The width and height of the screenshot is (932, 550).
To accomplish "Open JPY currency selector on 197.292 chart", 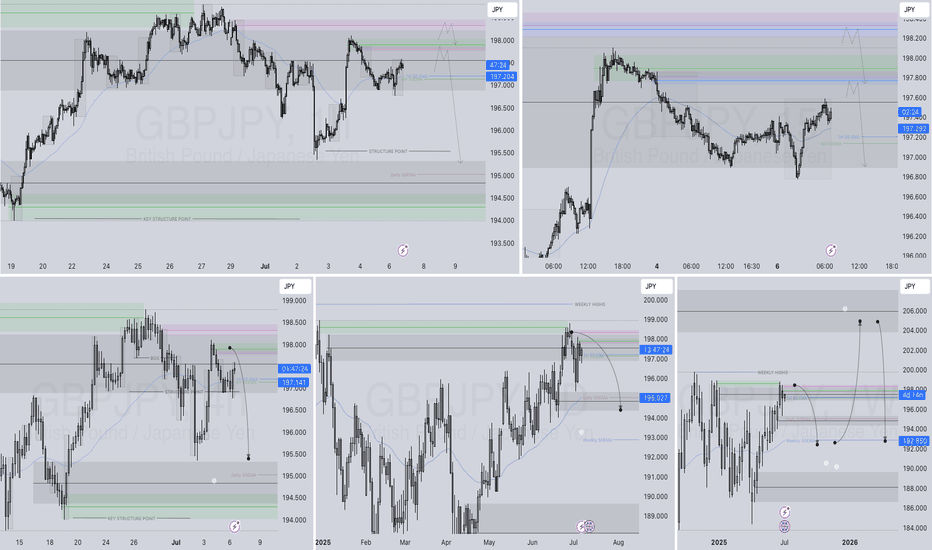I will tap(914, 9).
